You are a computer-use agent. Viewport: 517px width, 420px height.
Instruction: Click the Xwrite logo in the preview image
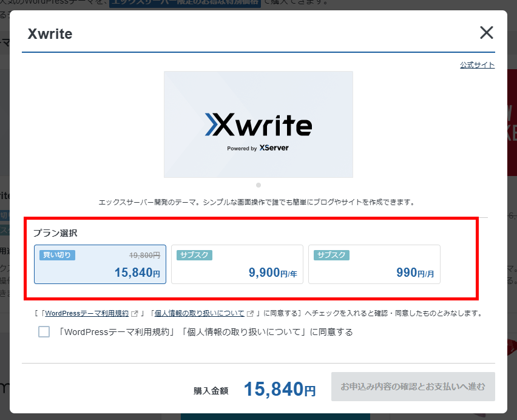(258, 124)
